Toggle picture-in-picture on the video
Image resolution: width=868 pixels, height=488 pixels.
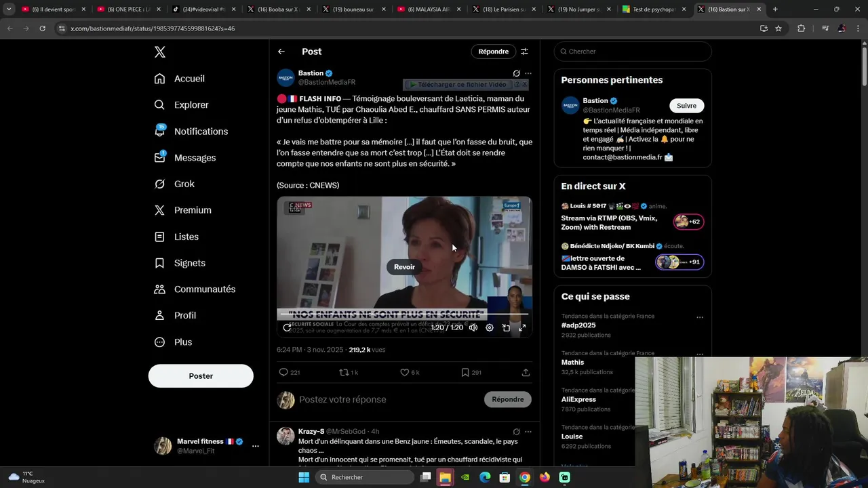point(506,327)
